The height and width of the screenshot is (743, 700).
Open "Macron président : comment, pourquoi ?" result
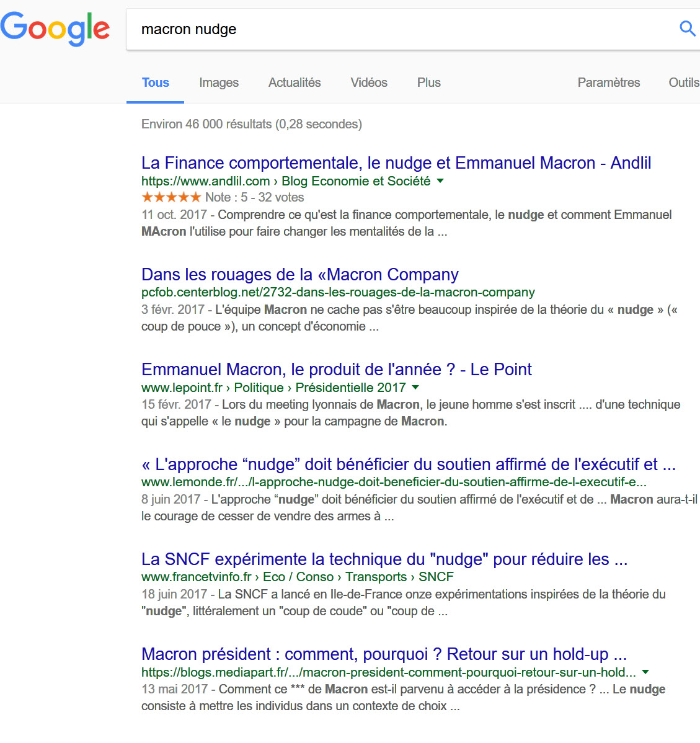pos(384,654)
